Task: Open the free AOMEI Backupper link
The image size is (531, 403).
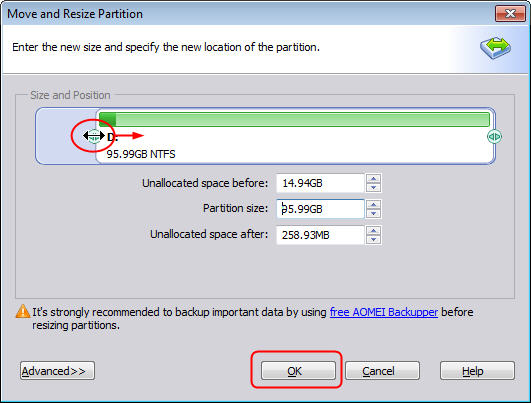Action: point(384,312)
